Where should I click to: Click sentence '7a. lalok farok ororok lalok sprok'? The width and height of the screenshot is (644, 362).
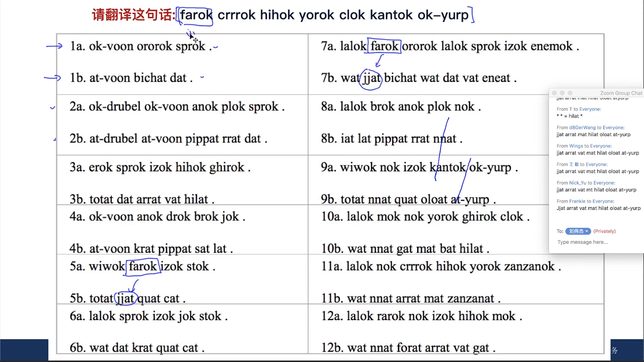click(450, 46)
